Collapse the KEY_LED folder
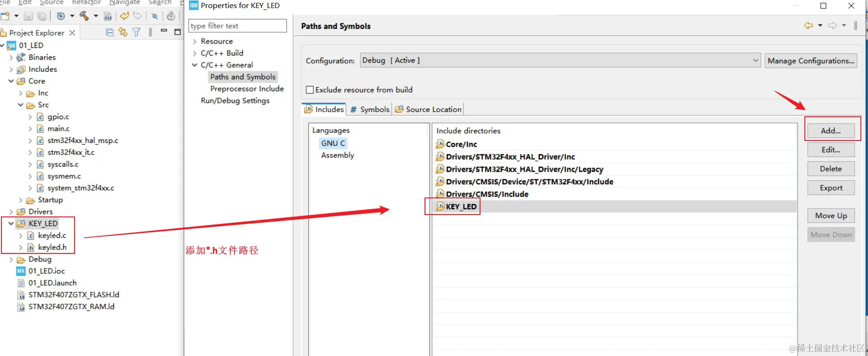868x356 pixels. (11, 224)
